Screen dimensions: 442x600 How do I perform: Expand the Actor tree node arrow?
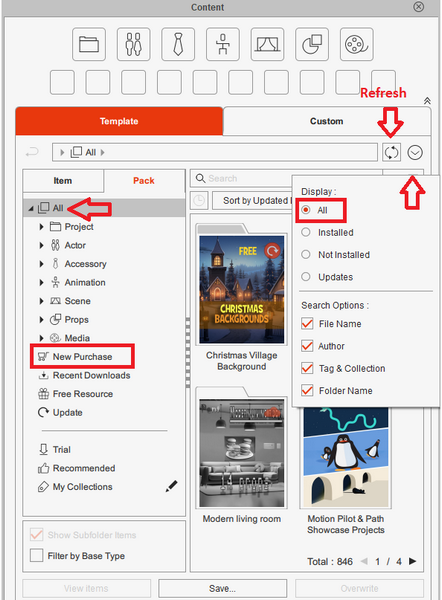pyautogui.click(x=42, y=245)
